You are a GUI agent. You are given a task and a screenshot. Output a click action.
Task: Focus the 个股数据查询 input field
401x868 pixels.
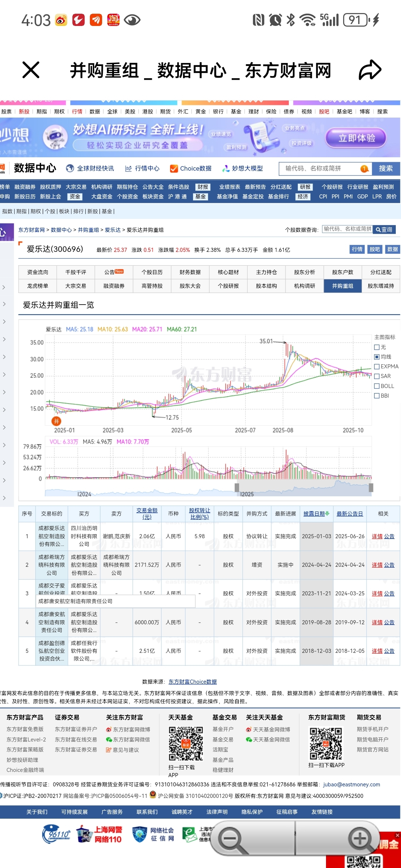coord(347,229)
